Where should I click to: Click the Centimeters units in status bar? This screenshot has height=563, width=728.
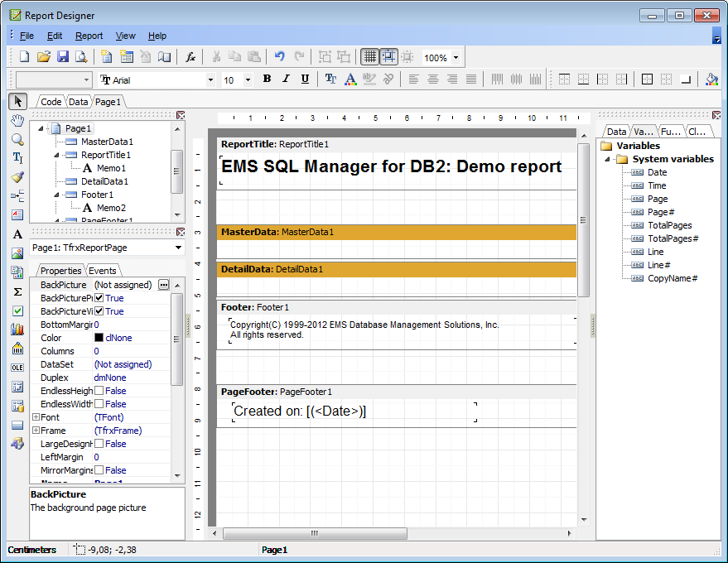[x=32, y=550]
